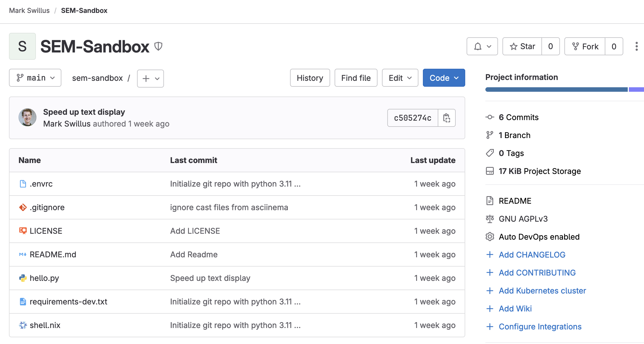Viewport: 644px width, 344px height.
Task: Copy commit SHA with clipboard icon
Action: [447, 118]
